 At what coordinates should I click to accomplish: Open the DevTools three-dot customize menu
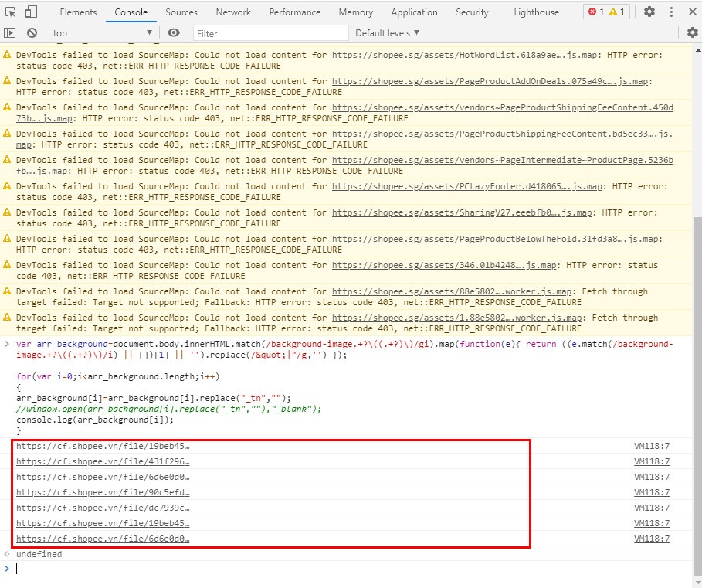pyautogui.click(x=673, y=12)
